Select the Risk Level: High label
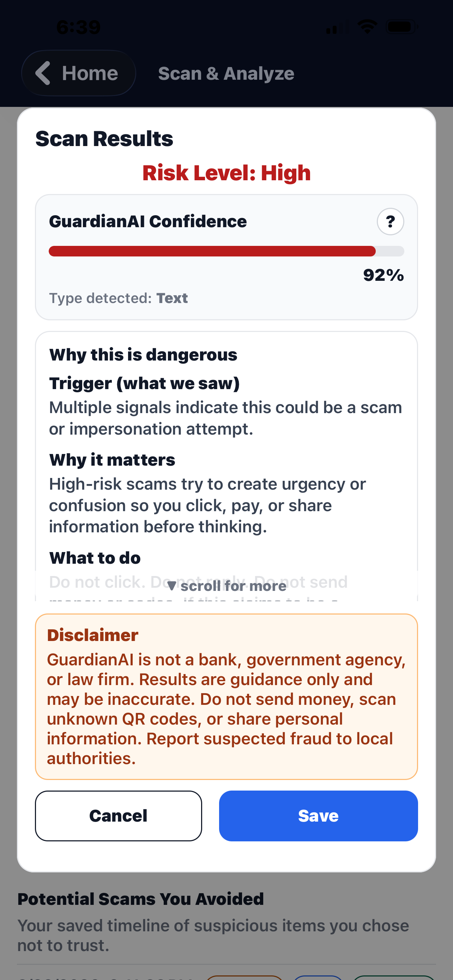The image size is (453, 980). pos(227,173)
